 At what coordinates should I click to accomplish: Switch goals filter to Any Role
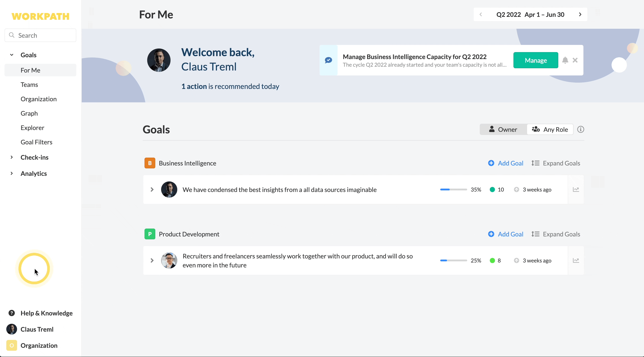click(x=550, y=129)
